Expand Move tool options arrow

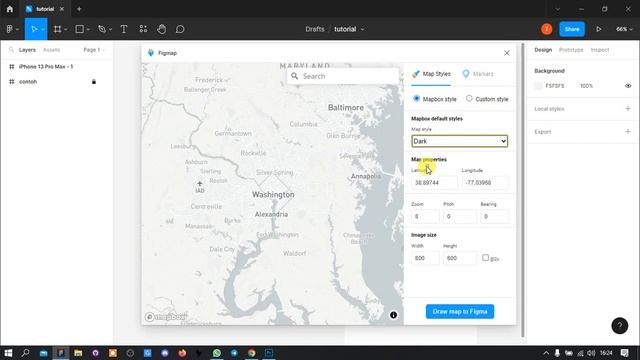pos(43,29)
